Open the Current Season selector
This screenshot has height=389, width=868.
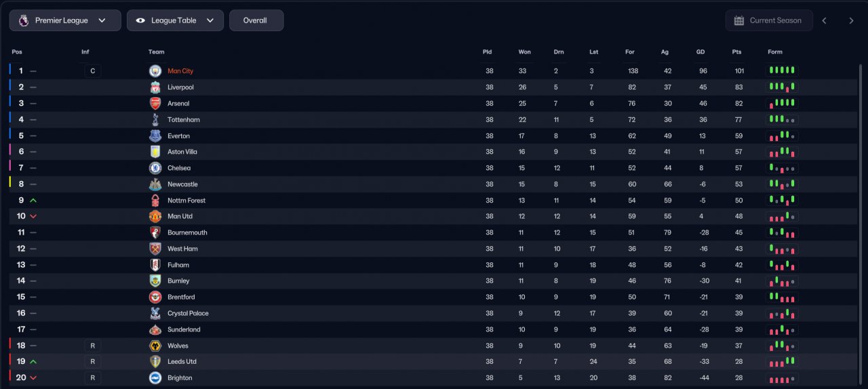(x=769, y=20)
